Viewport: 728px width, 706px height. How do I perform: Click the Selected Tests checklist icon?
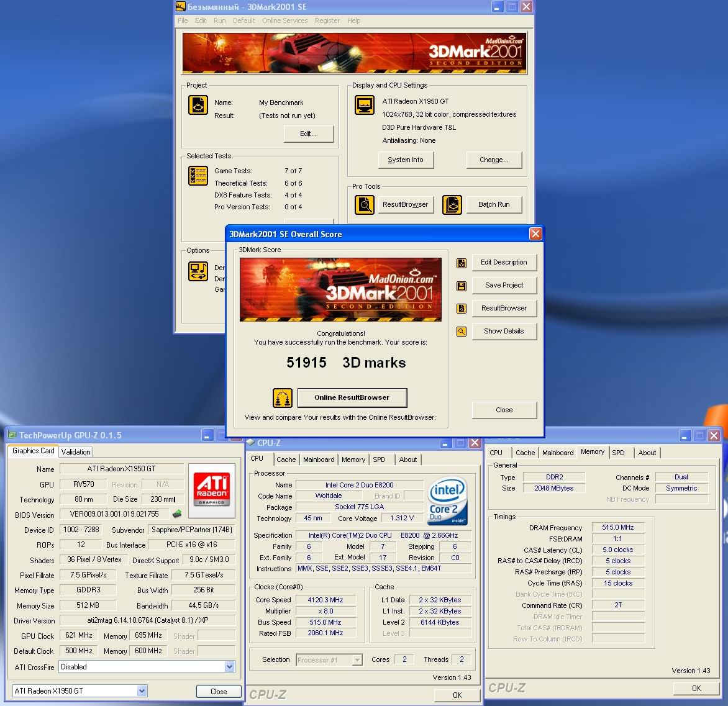click(x=198, y=176)
